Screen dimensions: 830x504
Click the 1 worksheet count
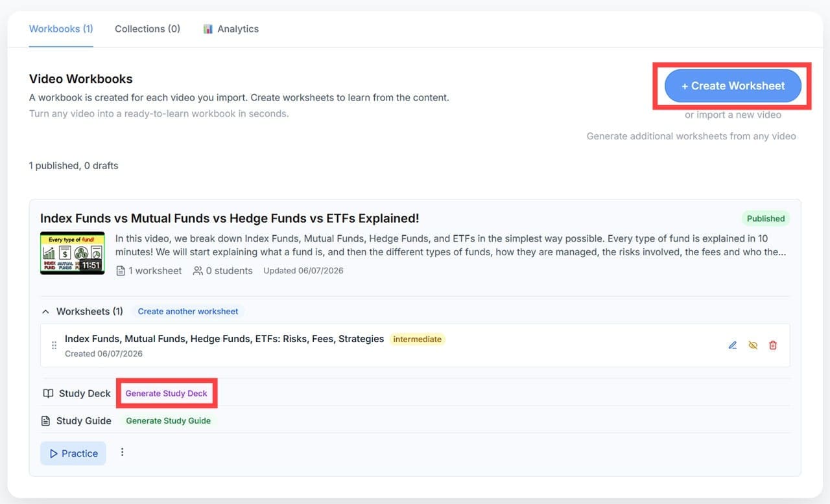tap(148, 271)
